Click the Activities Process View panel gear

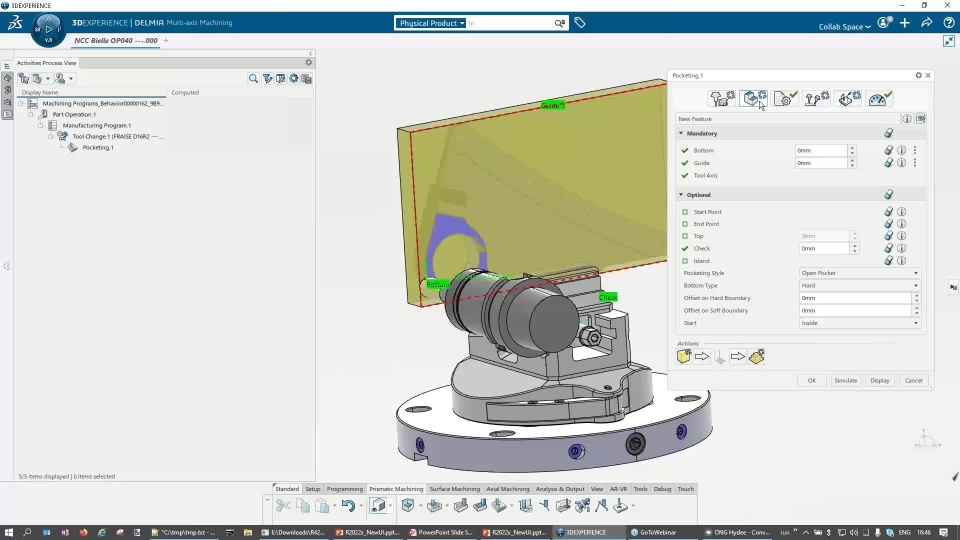pyautogui.click(x=309, y=62)
